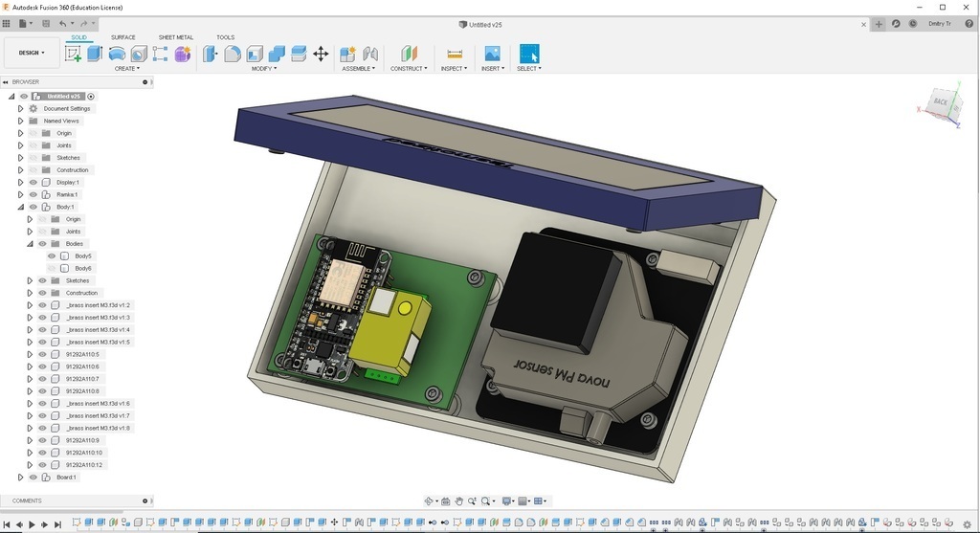Click the Measure icon above Inspect
This screenshot has width=980, height=533.
[454, 54]
